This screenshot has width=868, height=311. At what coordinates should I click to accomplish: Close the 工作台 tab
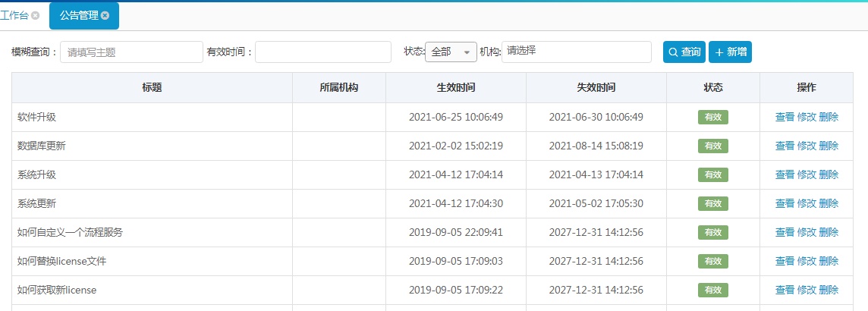[35, 15]
